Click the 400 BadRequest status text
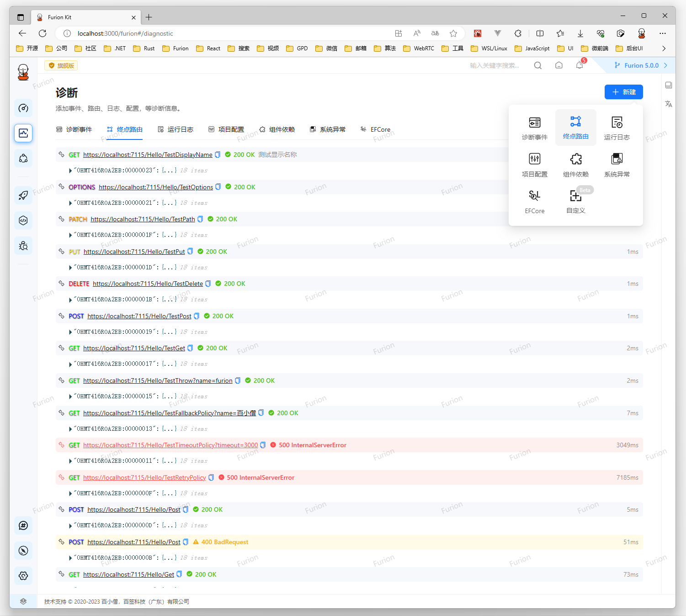 [x=225, y=542]
